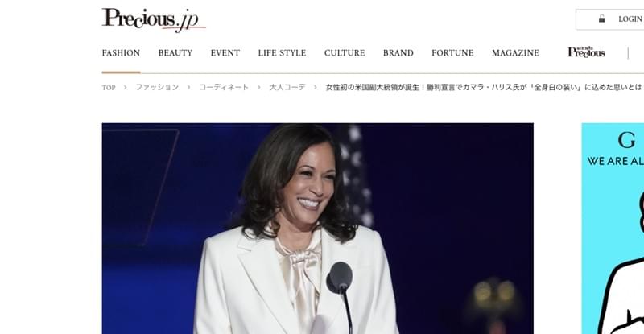Select the CULTURE menu item
This screenshot has height=334, width=644.
(x=345, y=53)
